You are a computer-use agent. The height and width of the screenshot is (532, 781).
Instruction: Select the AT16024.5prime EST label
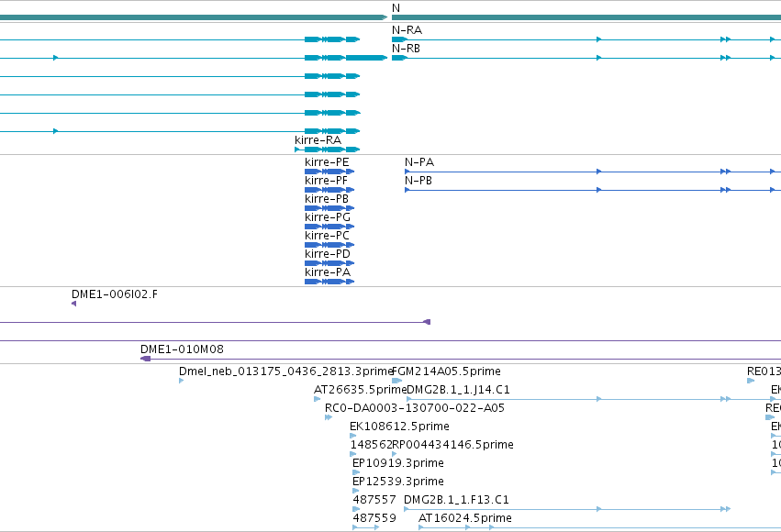(x=464, y=518)
